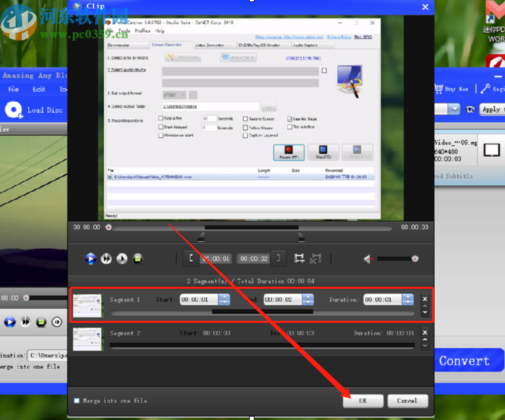The image size is (505, 420).
Task: Mute the clip audio speaker
Action: [368, 259]
